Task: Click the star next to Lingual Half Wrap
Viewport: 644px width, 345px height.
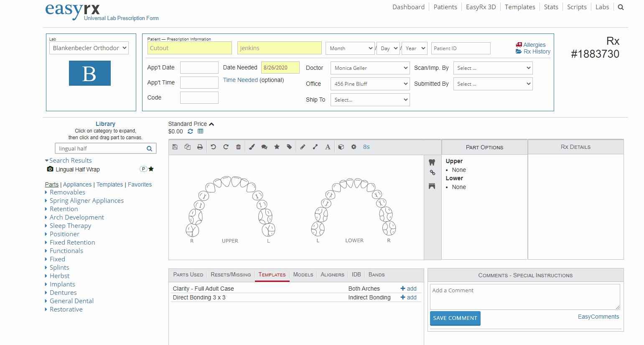Action: [x=151, y=169]
